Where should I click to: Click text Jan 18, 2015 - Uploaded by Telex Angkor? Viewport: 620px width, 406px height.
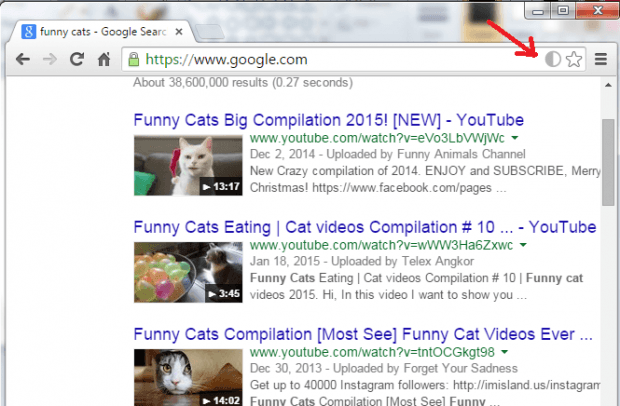pos(362,261)
